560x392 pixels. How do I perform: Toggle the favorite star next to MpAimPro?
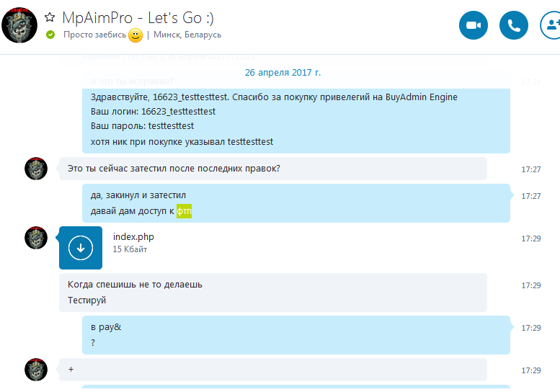pyautogui.click(x=50, y=17)
